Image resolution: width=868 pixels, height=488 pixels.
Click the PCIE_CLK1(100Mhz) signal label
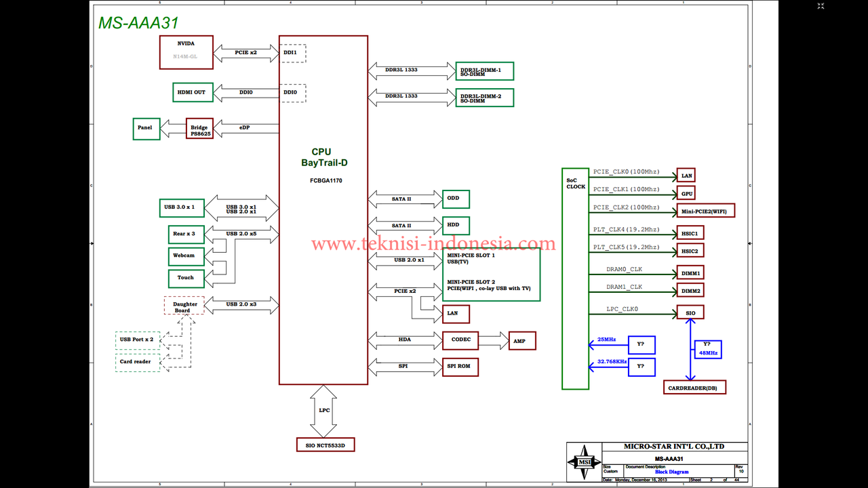coord(626,190)
